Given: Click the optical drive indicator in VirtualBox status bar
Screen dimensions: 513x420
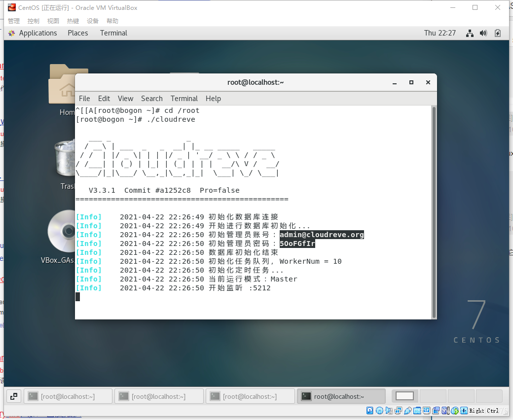Looking at the screenshot, I should [x=379, y=411].
